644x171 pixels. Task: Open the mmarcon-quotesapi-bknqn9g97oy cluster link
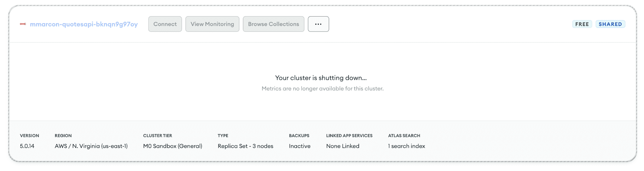pyautogui.click(x=84, y=24)
